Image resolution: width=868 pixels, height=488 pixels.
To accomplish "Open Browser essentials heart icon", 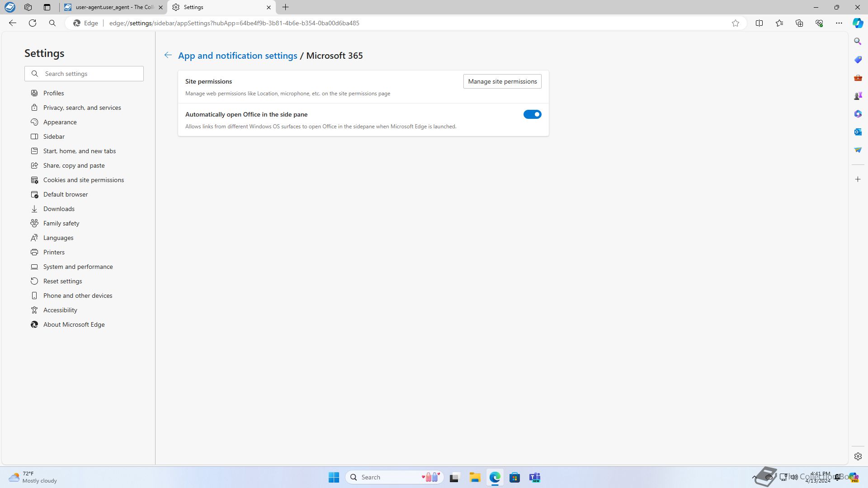I will [x=819, y=23].
